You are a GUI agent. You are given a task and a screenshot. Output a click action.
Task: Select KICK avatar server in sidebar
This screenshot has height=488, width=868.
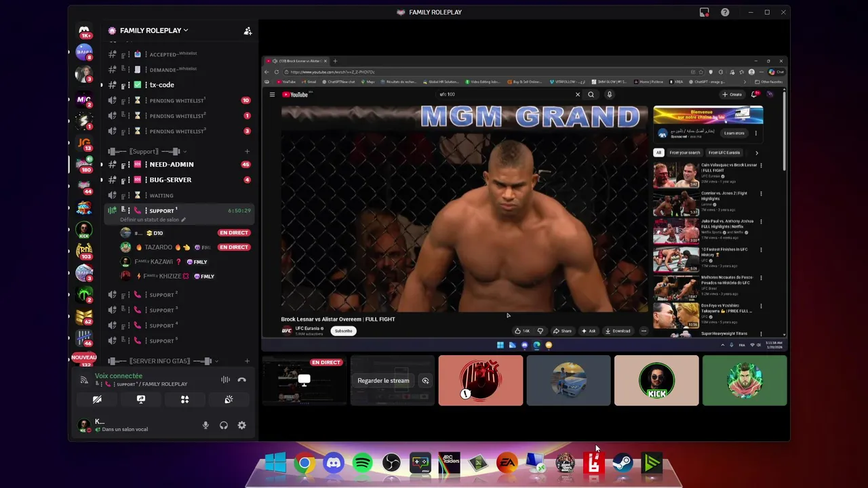[x=84, y=230]
